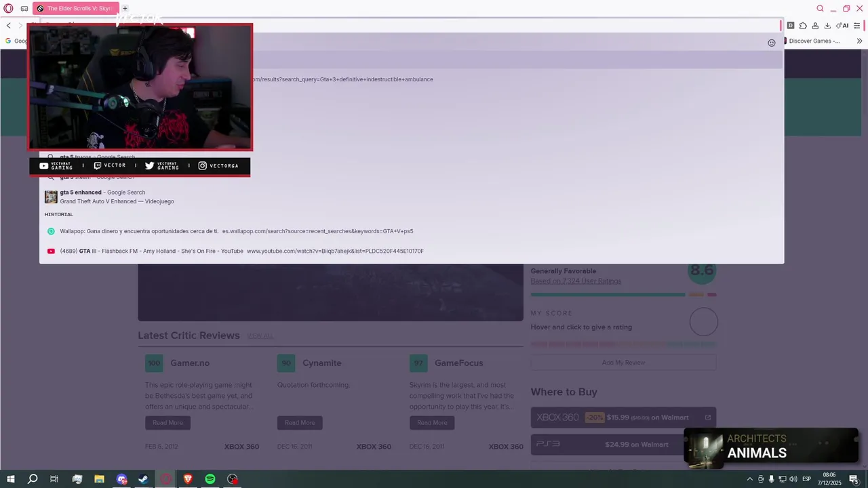
Task: Open the View All critic reviews link
Action: click(260, 336)
